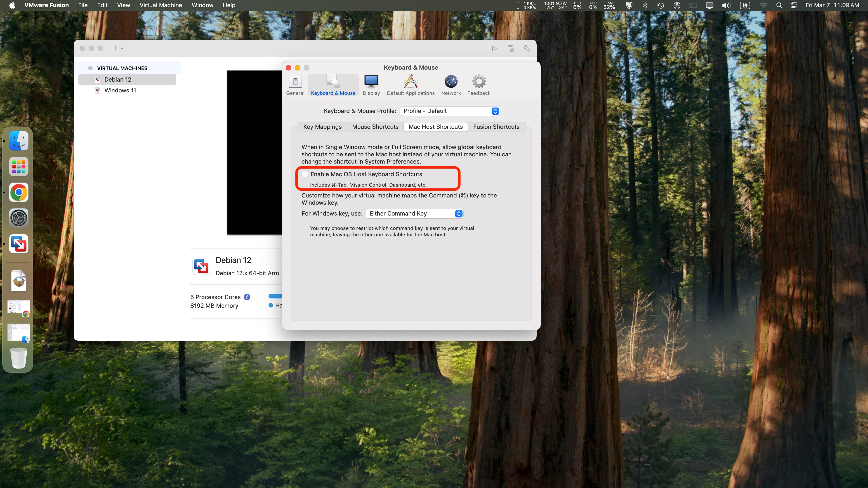868x488 pixels.
Task: Click the Time Machine menu bar icon
Action: pos(660,5)
